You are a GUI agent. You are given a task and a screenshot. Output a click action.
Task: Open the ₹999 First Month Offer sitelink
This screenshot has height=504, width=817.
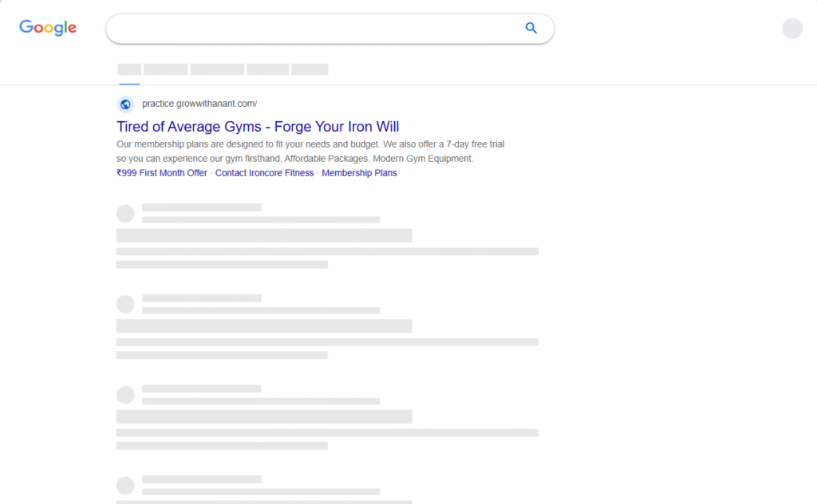click(x=162, y=173)
